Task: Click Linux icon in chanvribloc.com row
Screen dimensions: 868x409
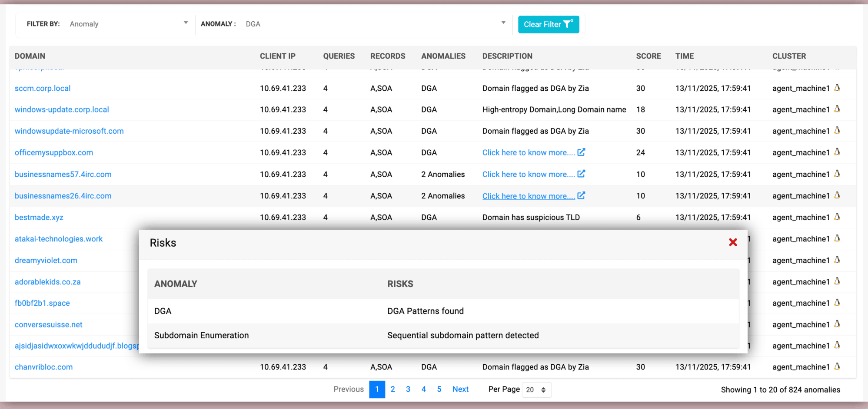Action: coord(837,366)
